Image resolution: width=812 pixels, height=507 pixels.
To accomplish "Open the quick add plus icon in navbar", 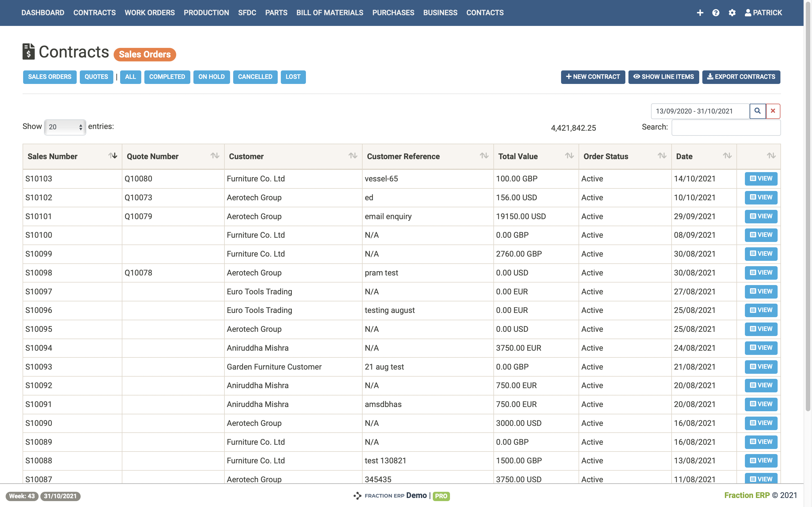I will point(700,13).
